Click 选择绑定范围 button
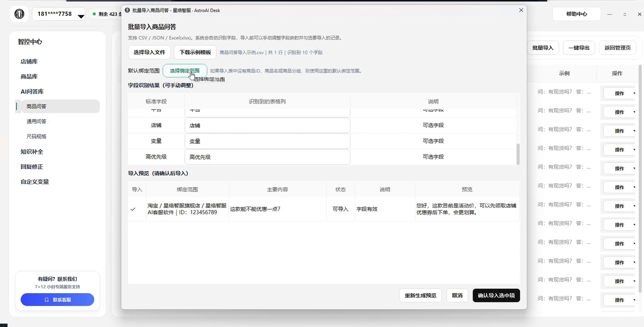 point(185,70)
